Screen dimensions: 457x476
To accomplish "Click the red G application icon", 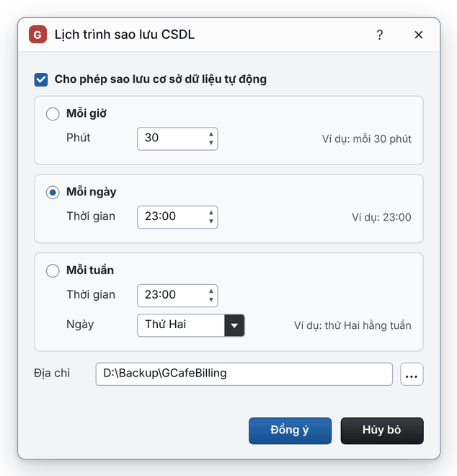I will tap(37, 35).
